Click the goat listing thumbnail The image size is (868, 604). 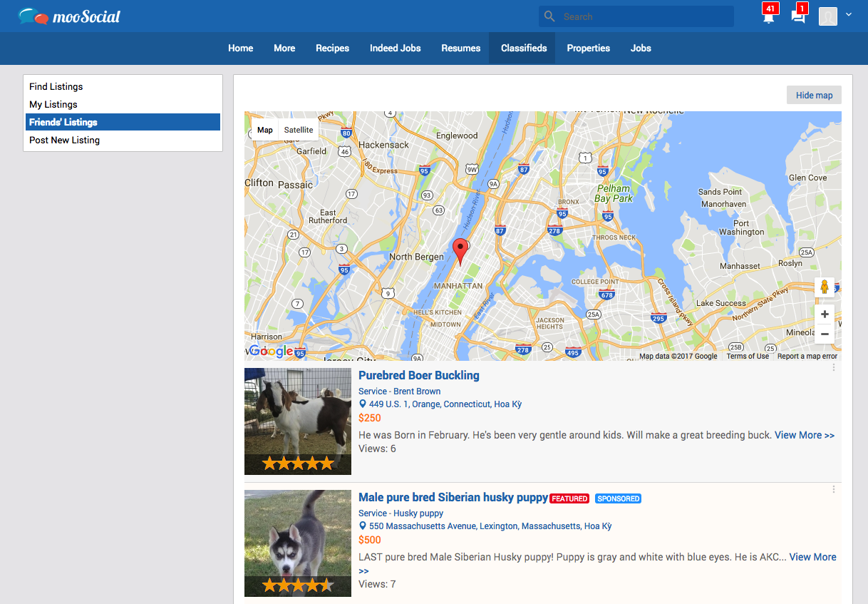[298, 421]
